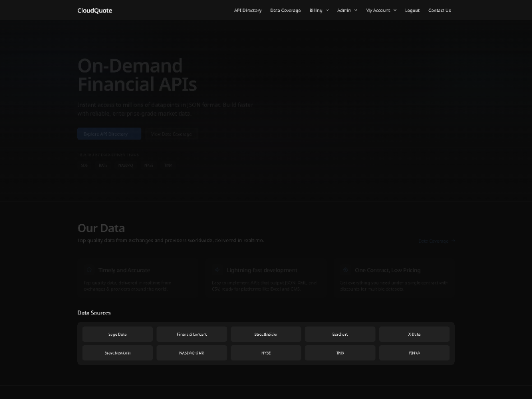Click the CloudQuote logo in the header
The image size is (532, 399).
tap(94, 10)
